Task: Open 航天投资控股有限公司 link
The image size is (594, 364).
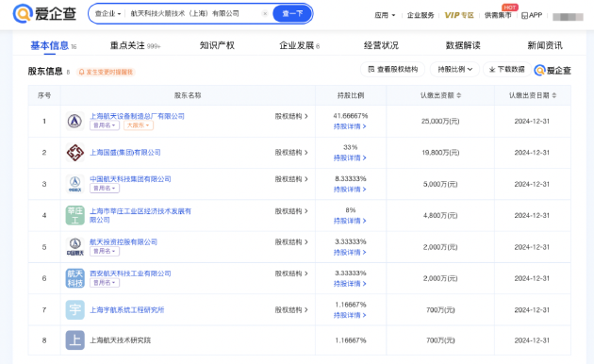Action: 124,242
